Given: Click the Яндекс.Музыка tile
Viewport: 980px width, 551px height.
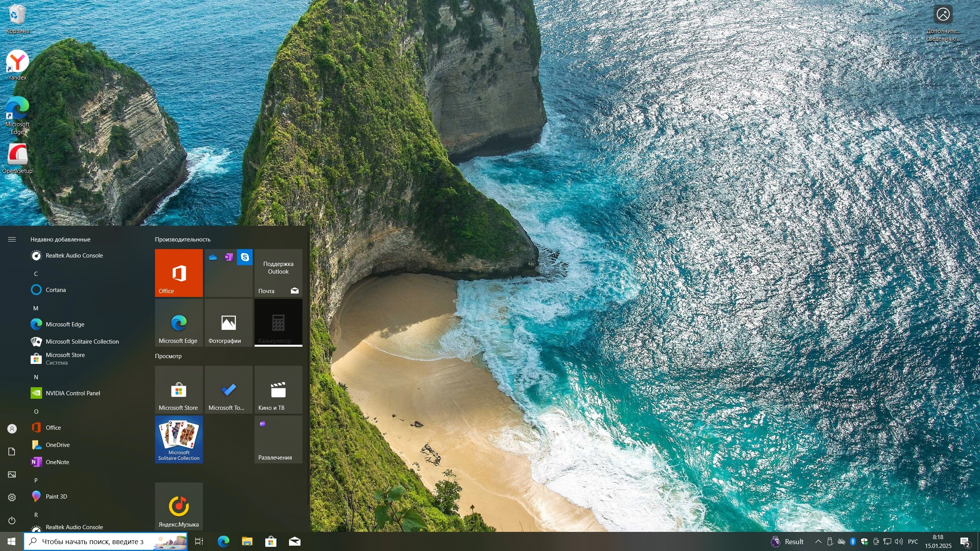Looking at the screenshot, I should (179, 506).
